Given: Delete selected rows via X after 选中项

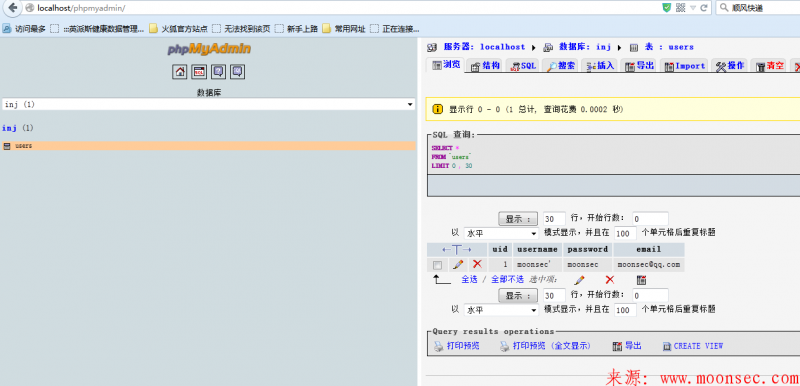Looking at the screenshot, I should (x=609, y=279).
